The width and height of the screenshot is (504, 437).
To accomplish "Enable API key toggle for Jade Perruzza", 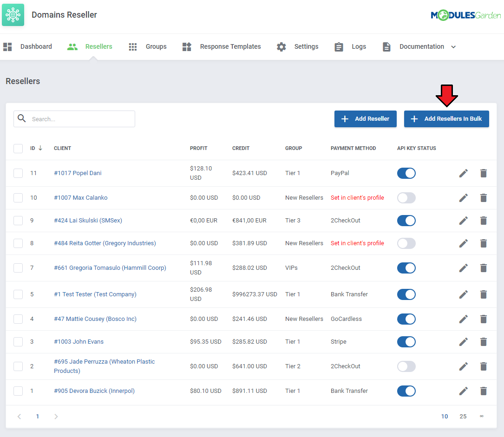I will coord(406,366).
